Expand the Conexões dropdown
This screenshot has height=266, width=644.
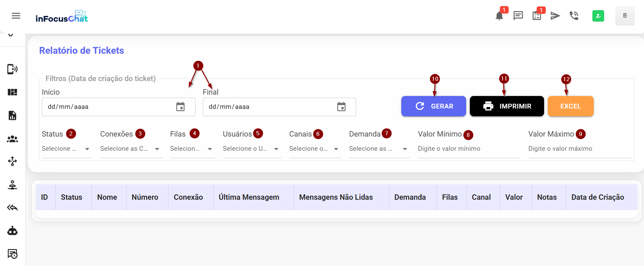(x=130, y=149)
